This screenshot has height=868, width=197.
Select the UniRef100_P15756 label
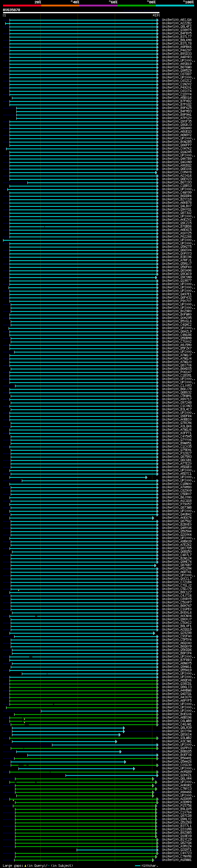(x=177, y=806)
